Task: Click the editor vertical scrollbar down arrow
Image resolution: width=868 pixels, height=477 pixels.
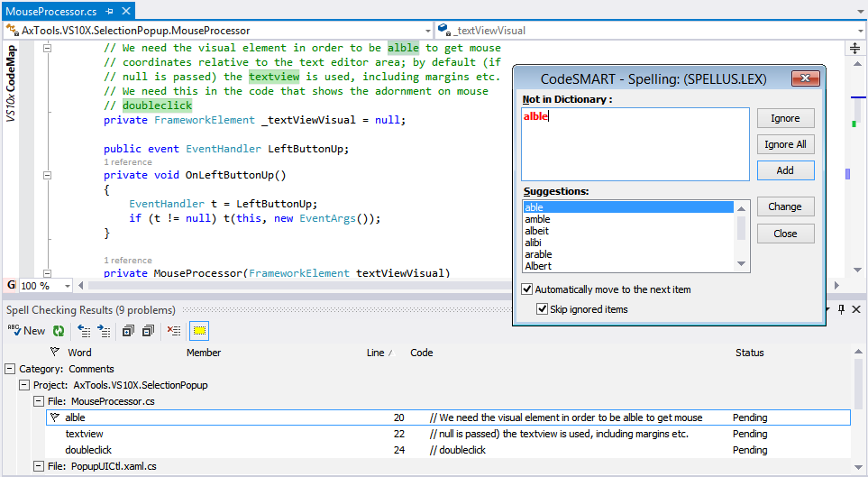Action: [x=857, y=270]
